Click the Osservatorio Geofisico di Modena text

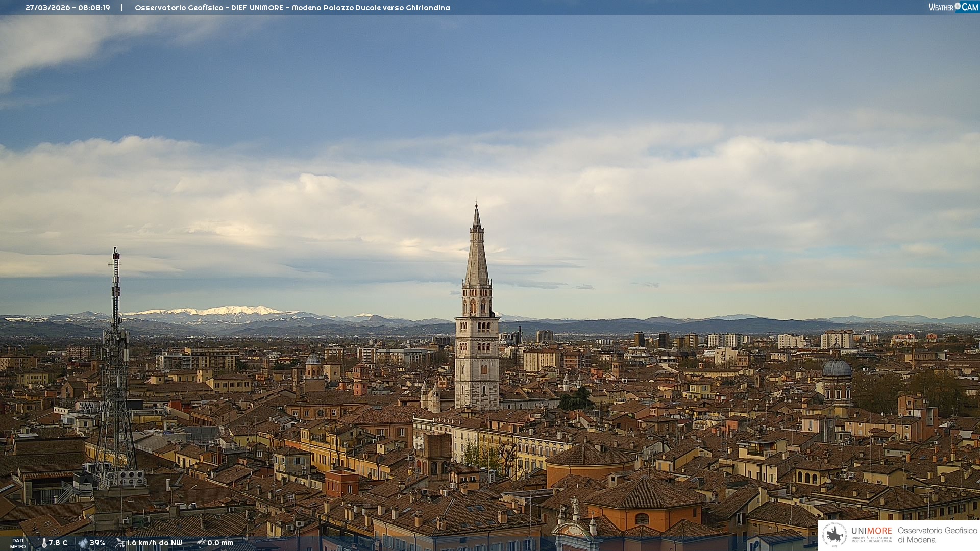pos(937,535)
